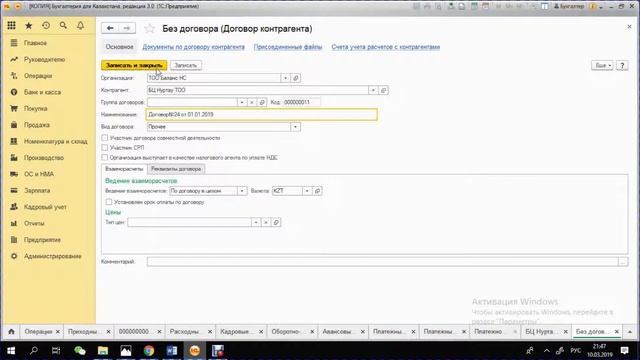Open the History clock icon
This screenshot has height=360, width=640.
pos(46,25)
